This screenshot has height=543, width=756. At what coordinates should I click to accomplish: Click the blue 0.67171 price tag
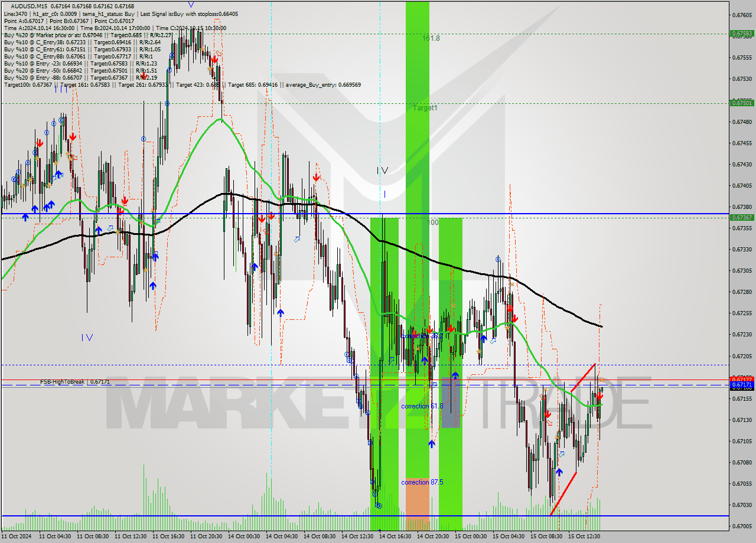(742, 385)
